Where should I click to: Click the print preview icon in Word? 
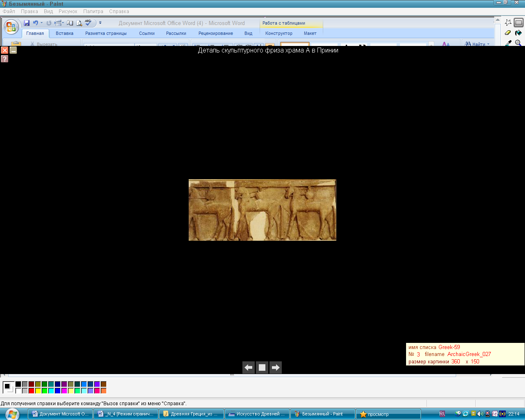pos(79,23)
